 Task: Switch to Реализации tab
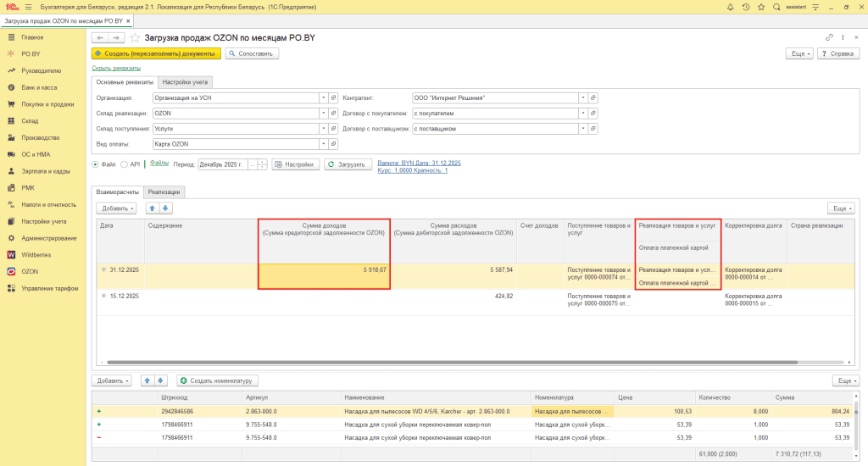164,192
